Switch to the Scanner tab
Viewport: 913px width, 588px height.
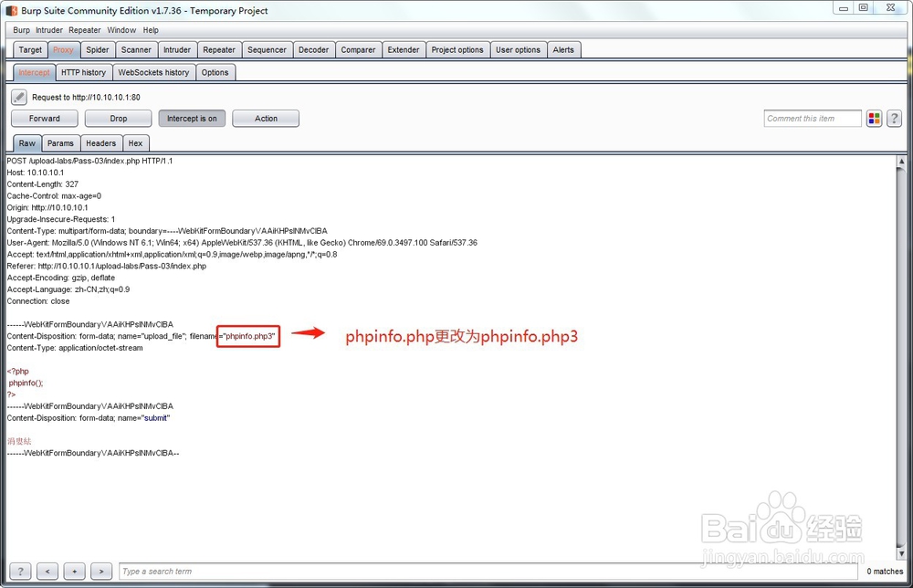coord(136,50)
